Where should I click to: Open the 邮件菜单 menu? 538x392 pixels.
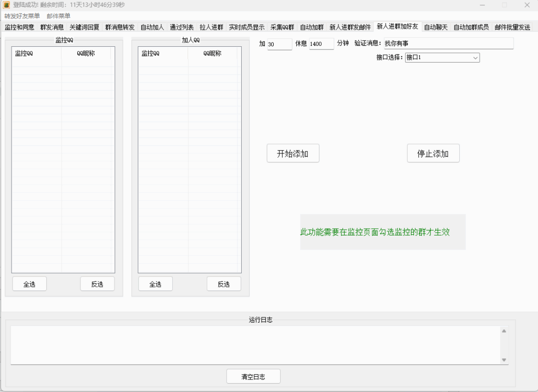click(x=59, y=16)
